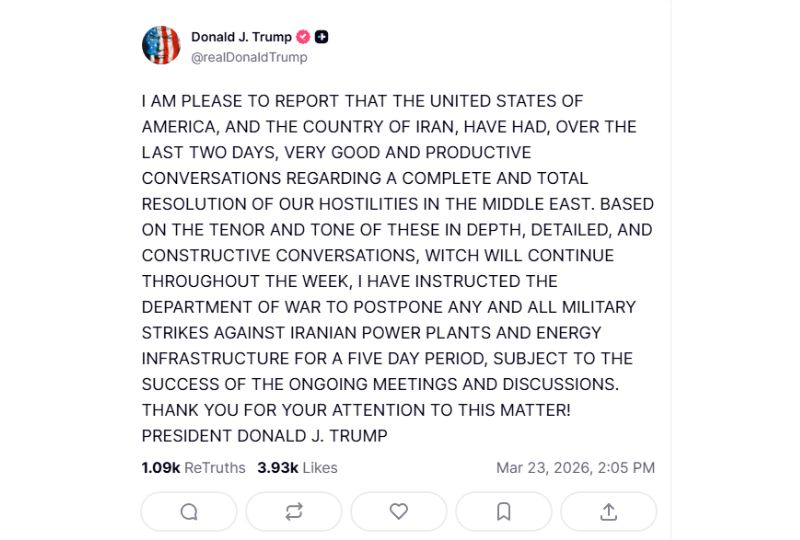Open the @realDonaldTrump handle link

249,57
